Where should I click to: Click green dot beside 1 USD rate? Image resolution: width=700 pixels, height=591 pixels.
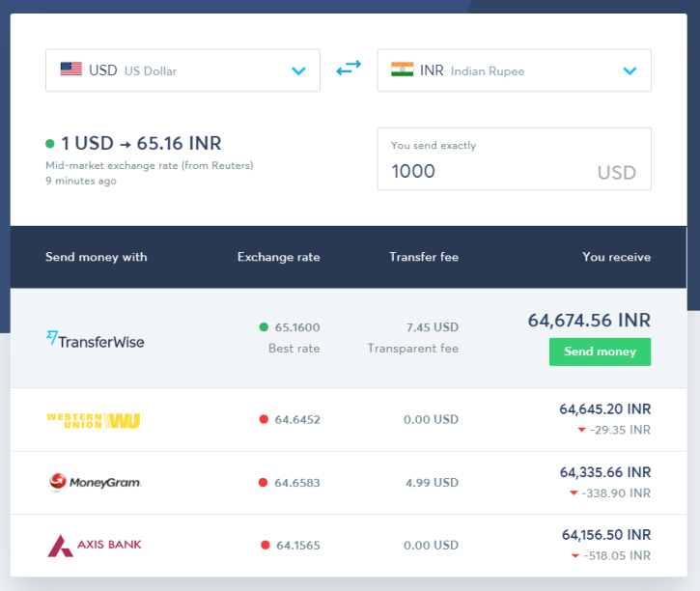point(50,144)
